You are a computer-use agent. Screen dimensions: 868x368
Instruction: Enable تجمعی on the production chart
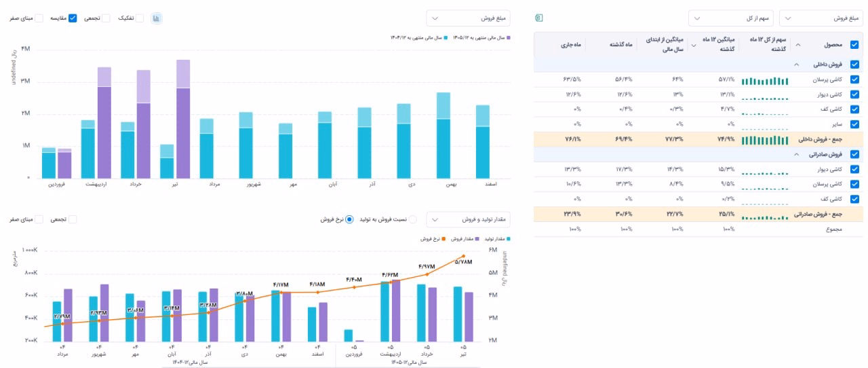click(x=73, y=219)
